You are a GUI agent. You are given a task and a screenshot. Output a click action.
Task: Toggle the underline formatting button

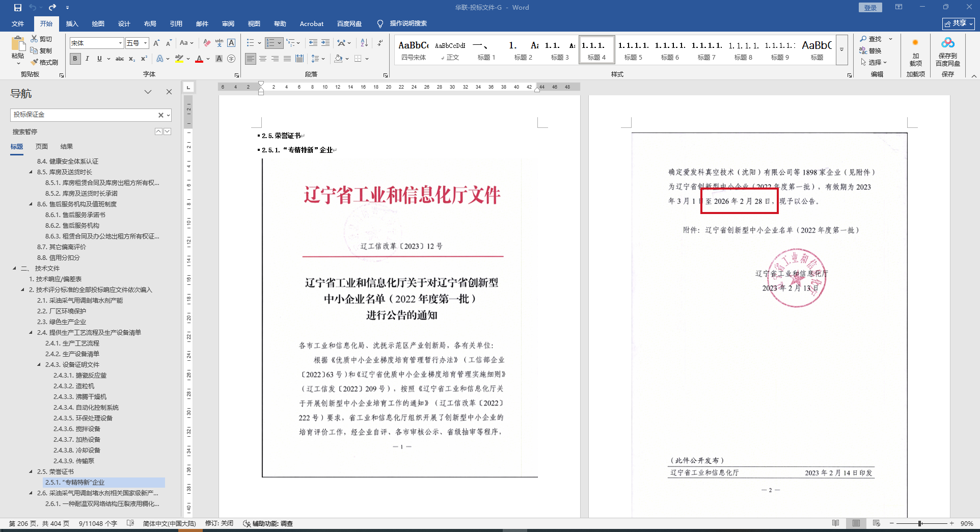(x=99, y=59)
